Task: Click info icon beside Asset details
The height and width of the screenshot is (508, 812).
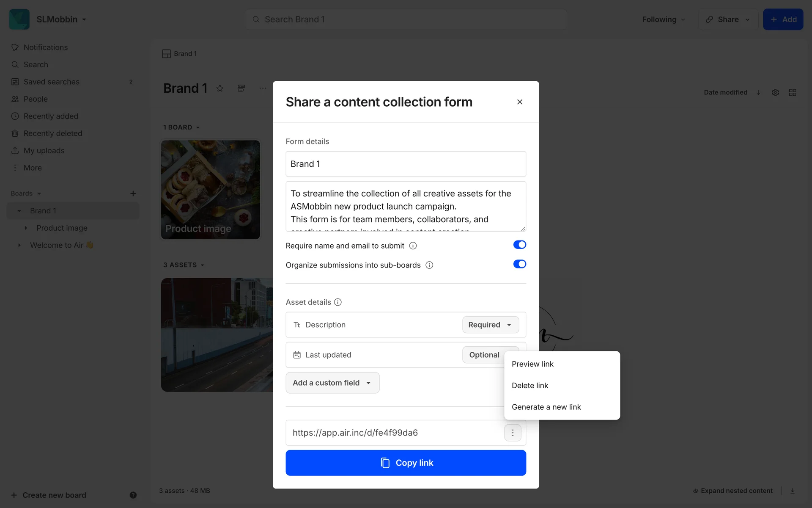Action: (337, 302)
